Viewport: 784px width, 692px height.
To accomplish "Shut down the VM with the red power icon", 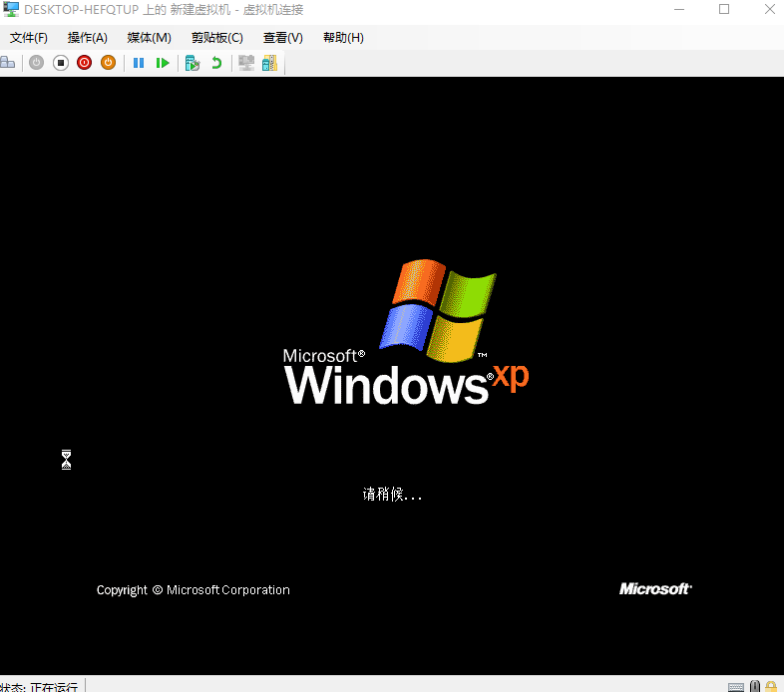I will coord(84,63).
